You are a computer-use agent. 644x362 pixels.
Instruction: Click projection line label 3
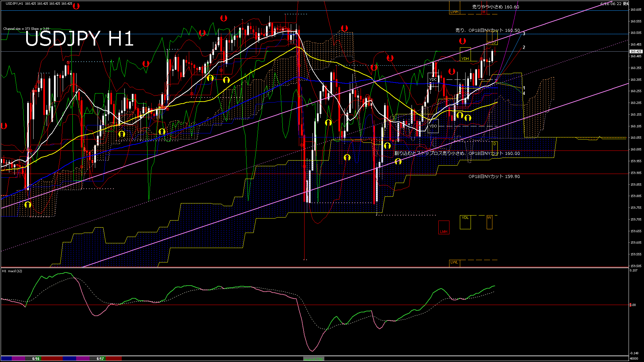(524, 34)
